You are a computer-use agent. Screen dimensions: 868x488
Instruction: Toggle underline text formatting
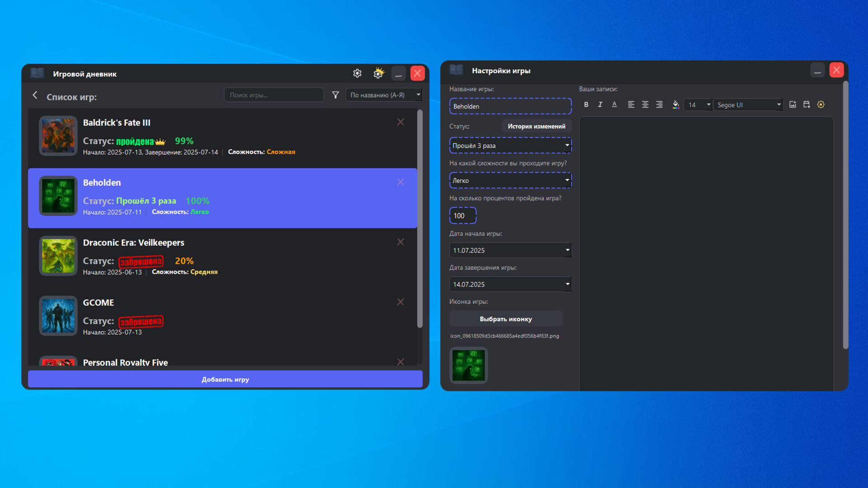click(x=614, y=105)
